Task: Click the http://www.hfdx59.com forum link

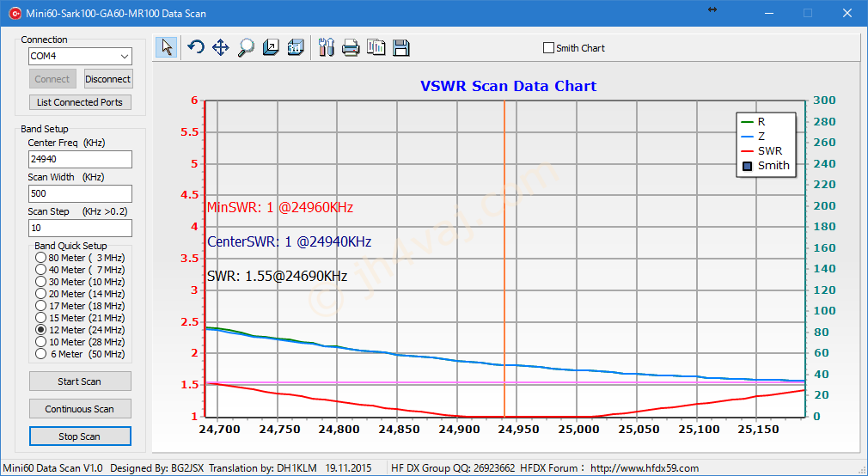Action: [645, 468]
